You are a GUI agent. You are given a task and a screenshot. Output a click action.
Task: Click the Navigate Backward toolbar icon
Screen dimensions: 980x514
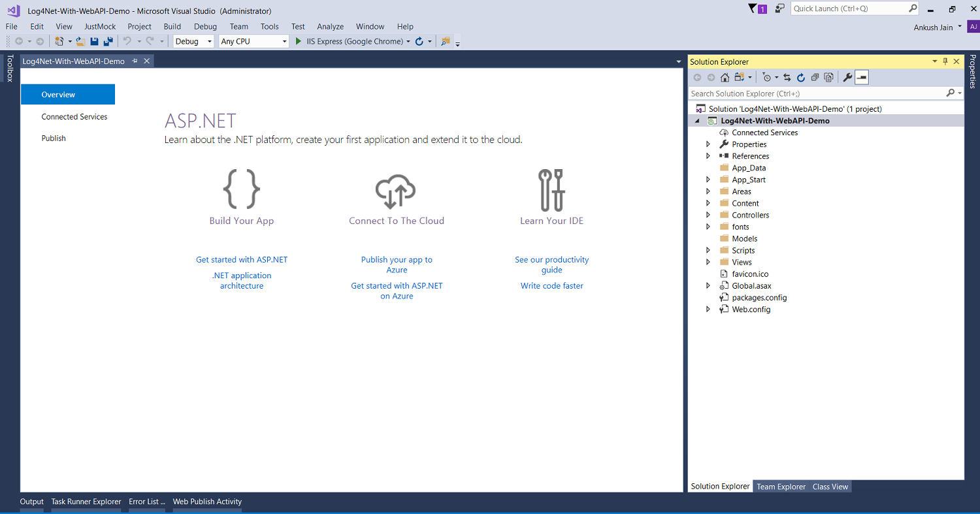click(19, 41)
